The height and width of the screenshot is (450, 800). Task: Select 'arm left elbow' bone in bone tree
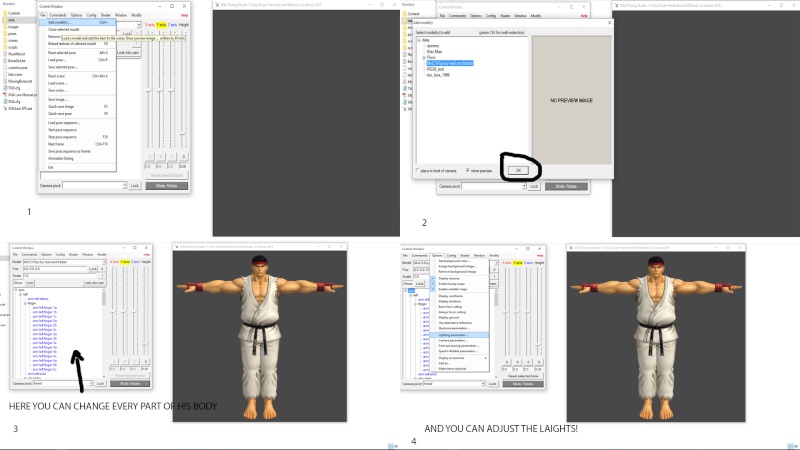click(x=38, y=299)
